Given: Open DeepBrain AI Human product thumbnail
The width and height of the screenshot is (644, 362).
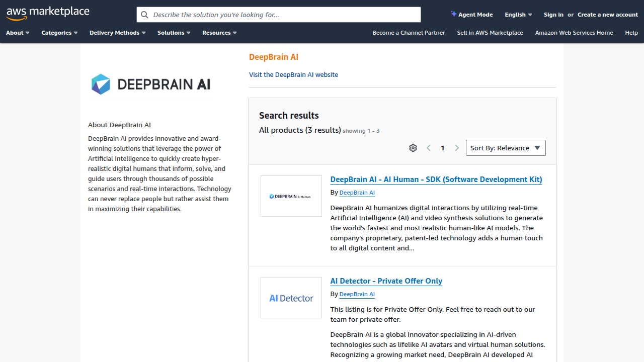Looking at the screenshot, I should click(291, 196).
